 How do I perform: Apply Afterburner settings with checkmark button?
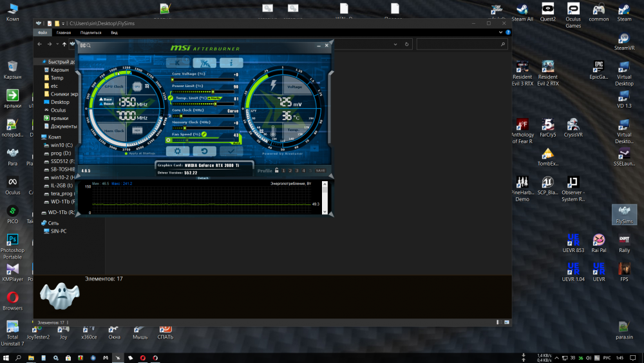coord(231,152)
